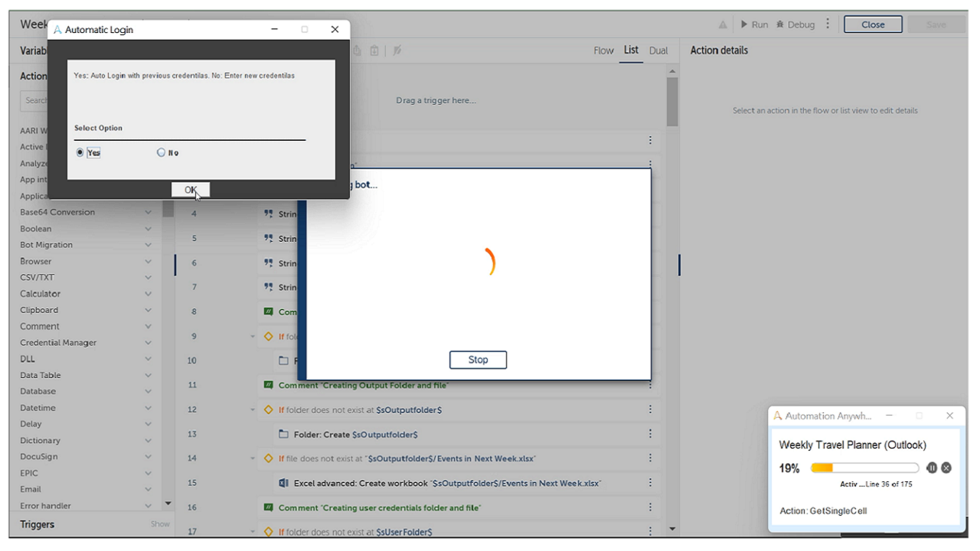Show the Triggers panel section

point(160,524)
